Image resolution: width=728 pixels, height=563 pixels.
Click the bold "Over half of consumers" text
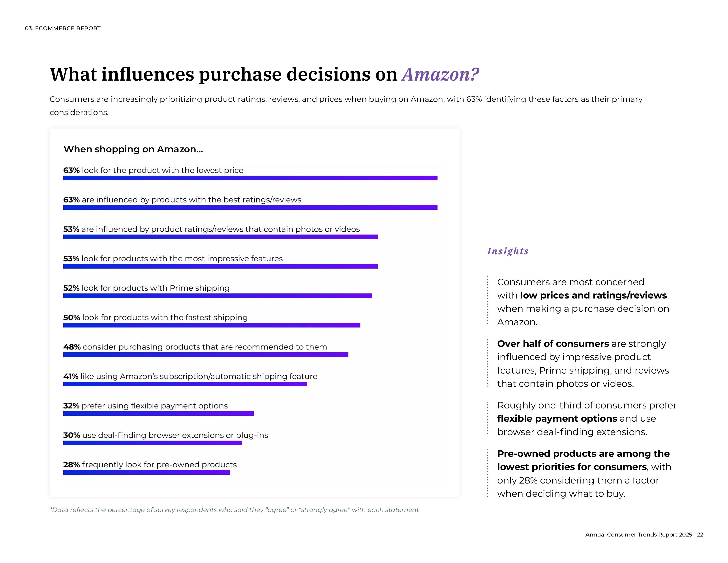coord(553,344)
